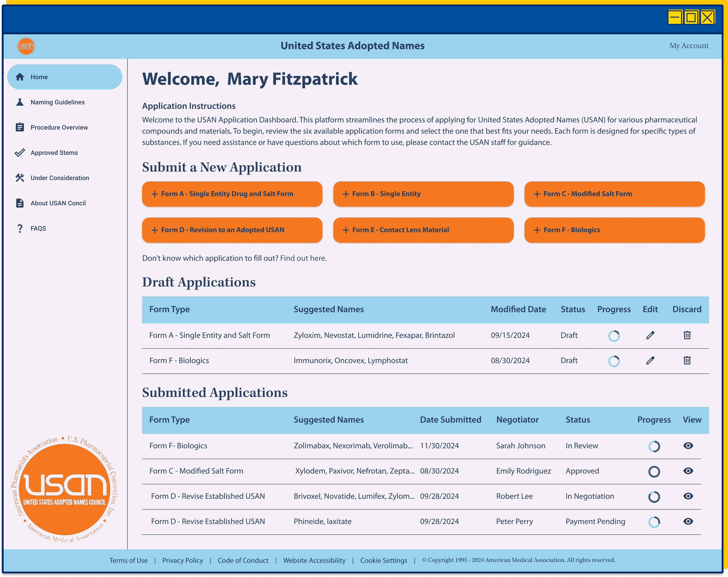
Task: Click the '11/30/2024' date submitted cell
Action: click(x=439, y=446)
